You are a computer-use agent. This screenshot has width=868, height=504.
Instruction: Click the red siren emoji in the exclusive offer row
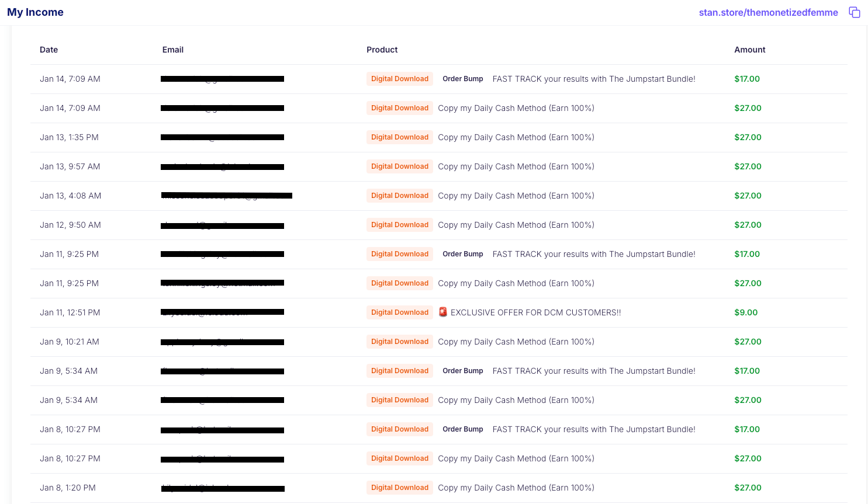pos(443,312)
